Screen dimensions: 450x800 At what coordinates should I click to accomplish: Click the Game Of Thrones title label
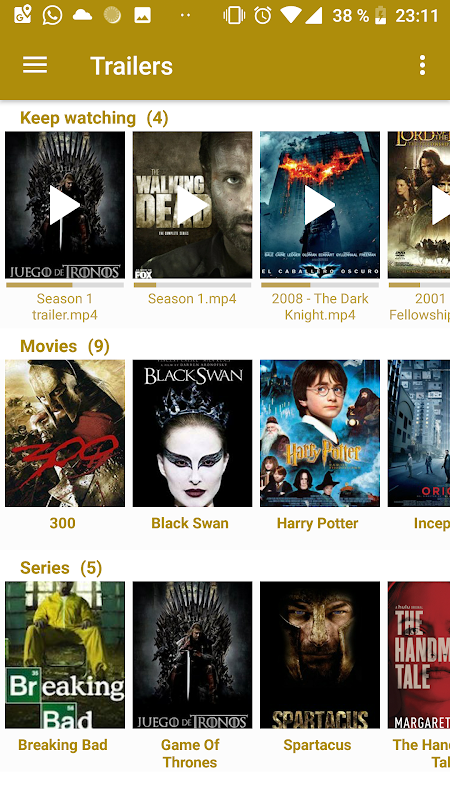pyautogui.click(x=190, y=754)
